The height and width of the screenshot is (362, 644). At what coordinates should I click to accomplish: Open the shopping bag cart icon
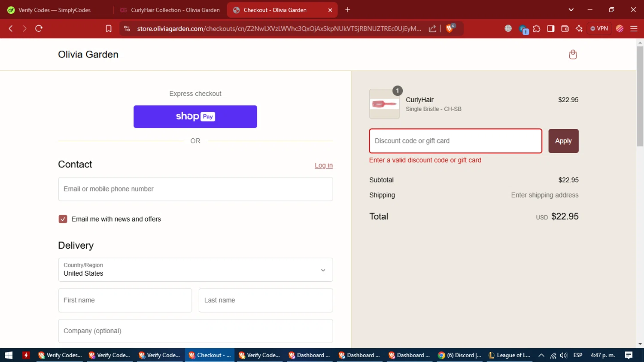point(573,55)
